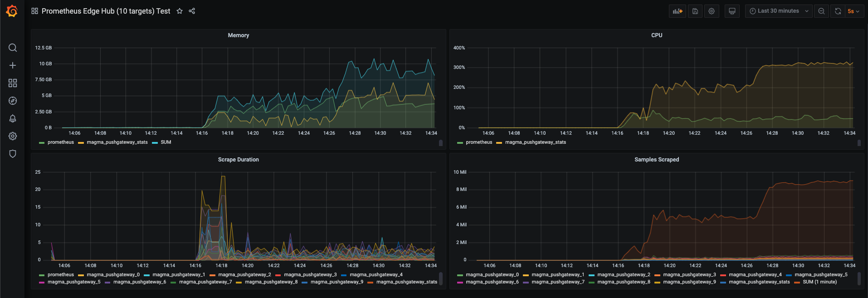Open the Last 30 minutes time picker
The width and height of the screenshot is (868, 298).
pyautogui.click(x=778, y=11)
